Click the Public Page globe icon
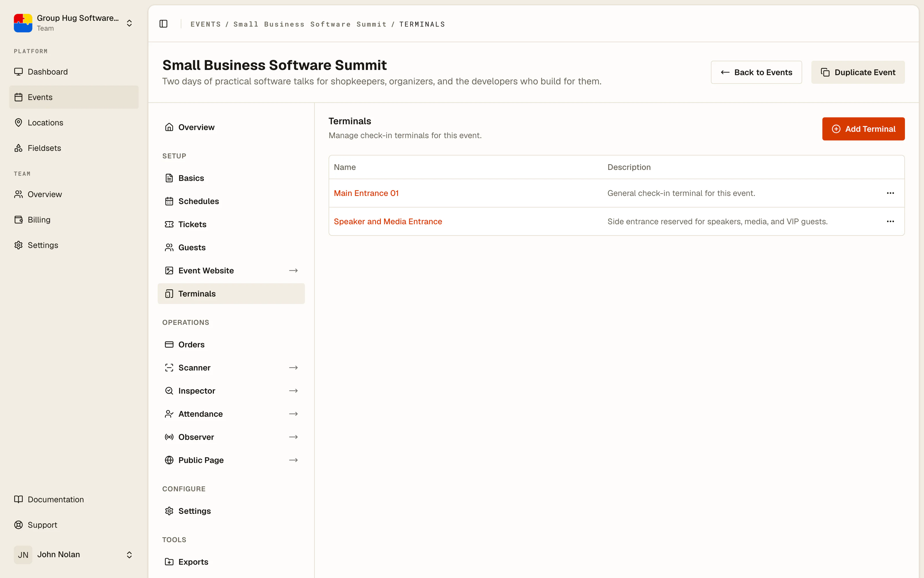The image size is (924, 578). click(169, 460)
